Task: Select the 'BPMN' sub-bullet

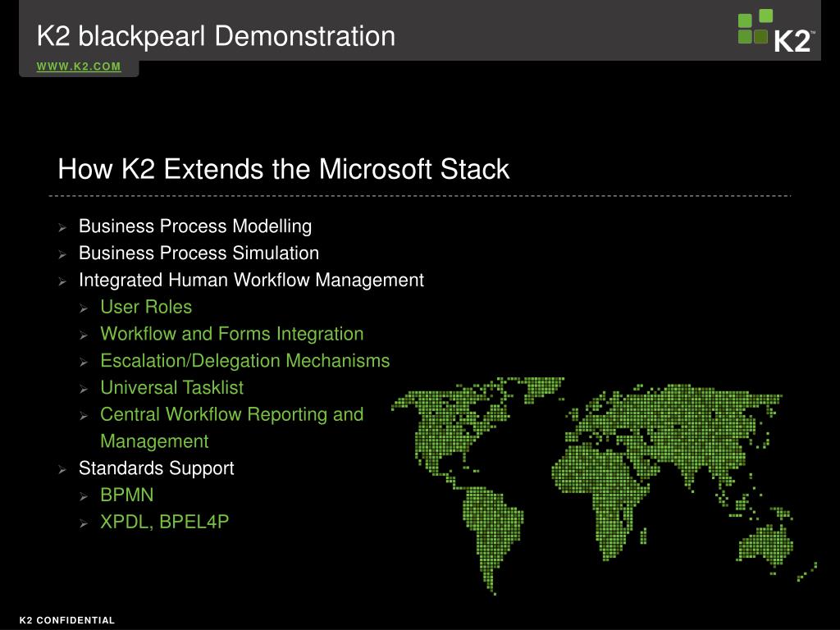Action: 127,495
